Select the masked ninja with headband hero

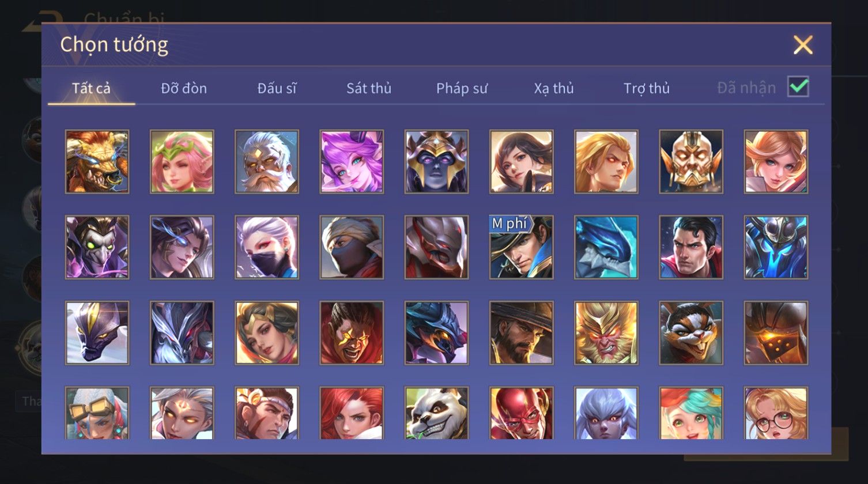(x=352, y=247)
